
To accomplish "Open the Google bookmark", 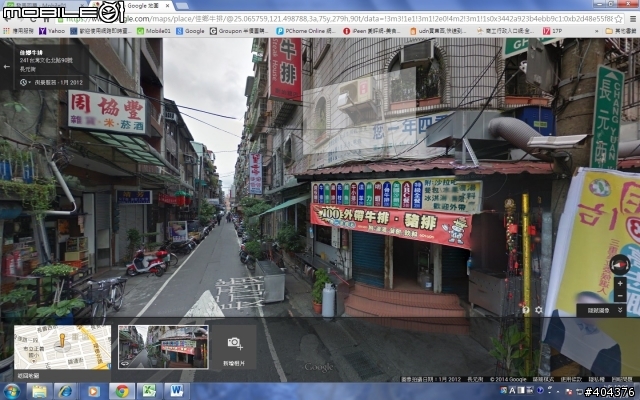I will [x=190, y=31].
